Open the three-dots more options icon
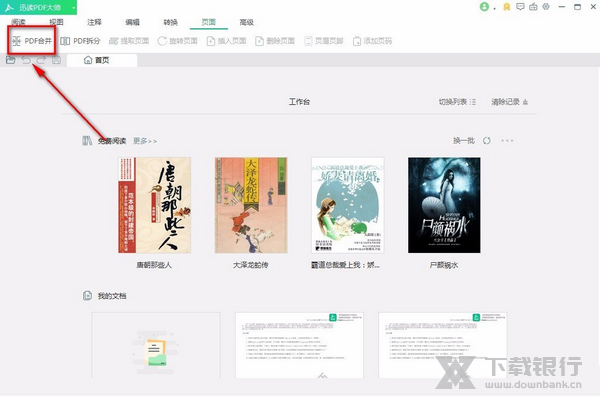 pos(507,141)
